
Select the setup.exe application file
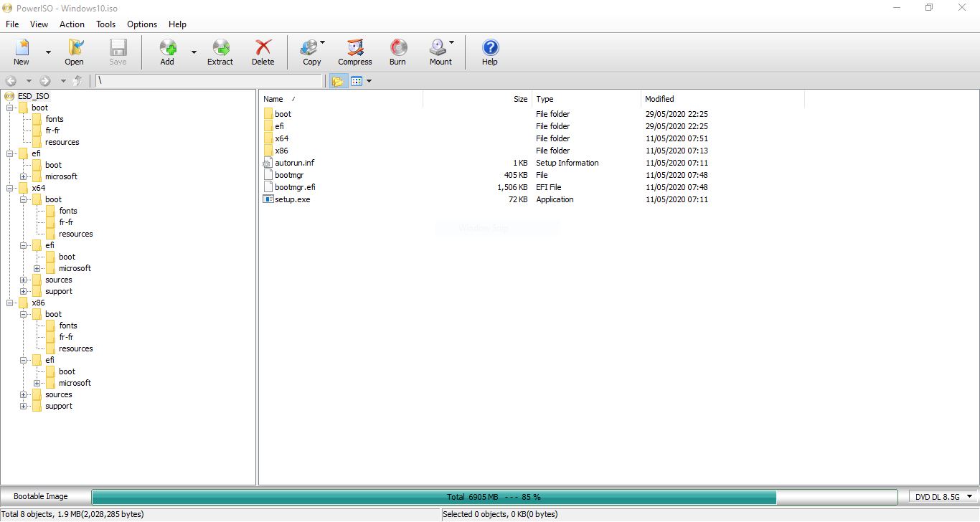click(x=292, y=199)
